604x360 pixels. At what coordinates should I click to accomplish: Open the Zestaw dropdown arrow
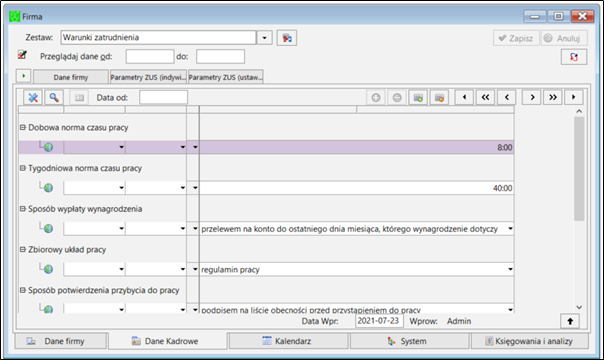click(x=264, y=38)
